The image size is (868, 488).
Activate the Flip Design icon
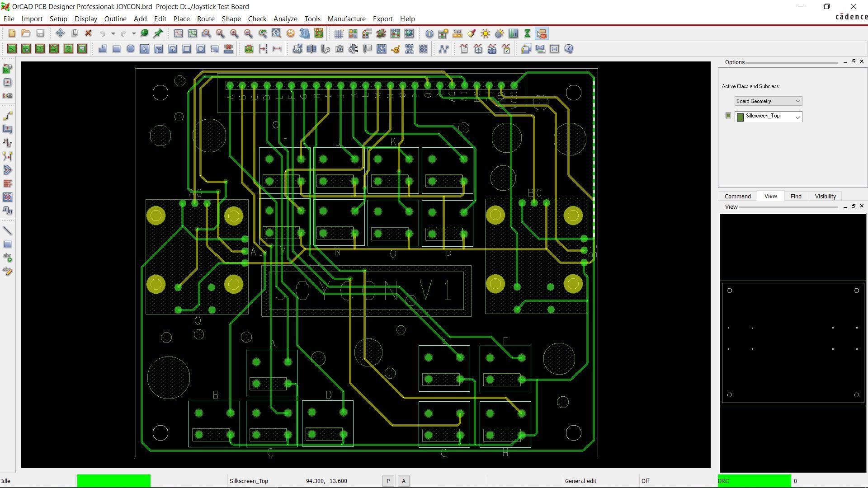[x=317, y=33]
